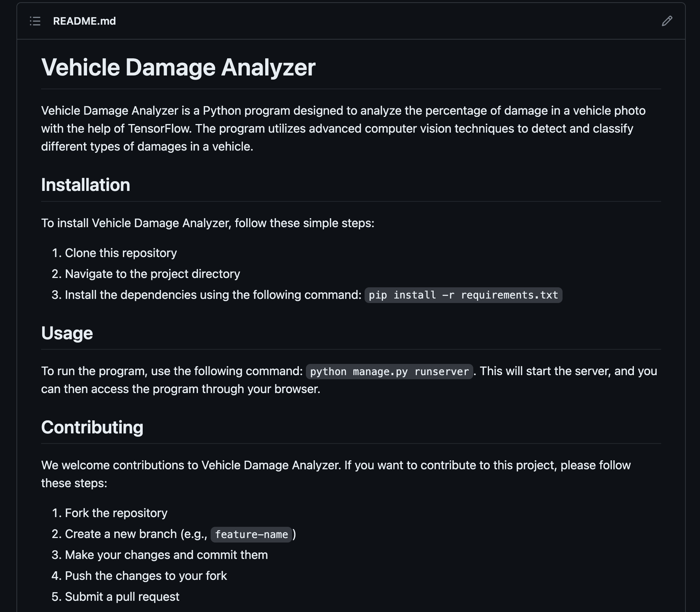Click the pip install -r requirements.txt code snippet
Image resolution: width=700 pixels, height=612 pixels.
pyautogui.click(x=463, y=295)
